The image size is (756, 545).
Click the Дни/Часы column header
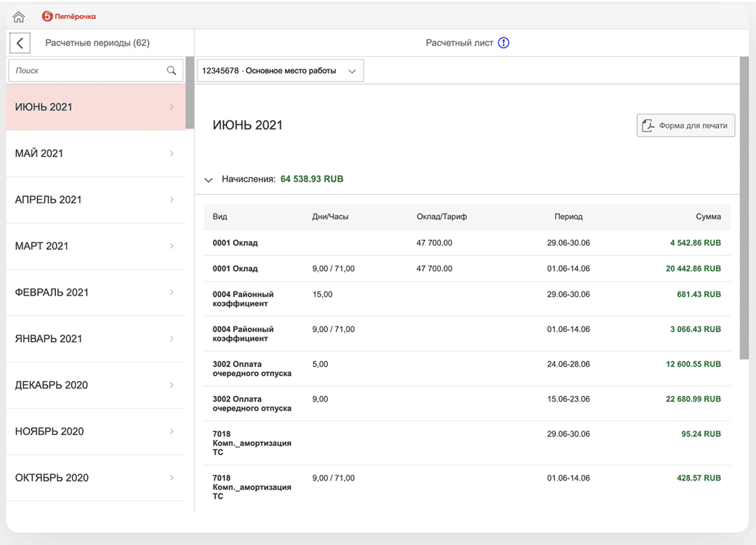click(x=330, y=216)
